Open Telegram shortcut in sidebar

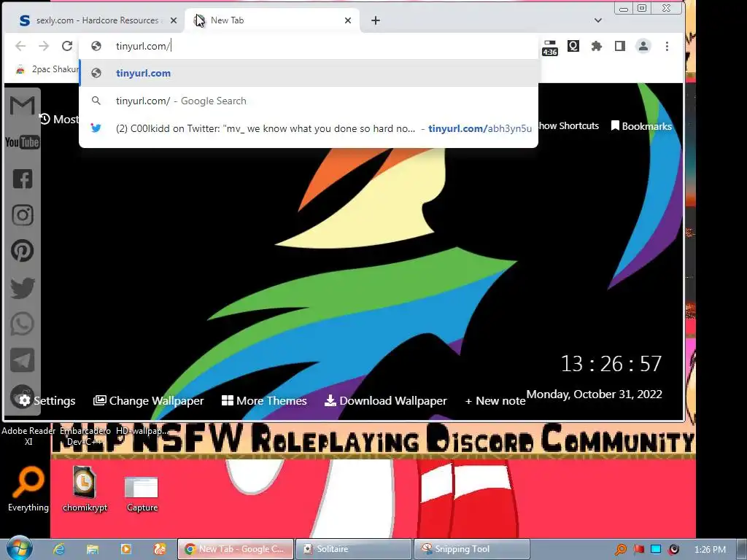click(x=23, y=360)
